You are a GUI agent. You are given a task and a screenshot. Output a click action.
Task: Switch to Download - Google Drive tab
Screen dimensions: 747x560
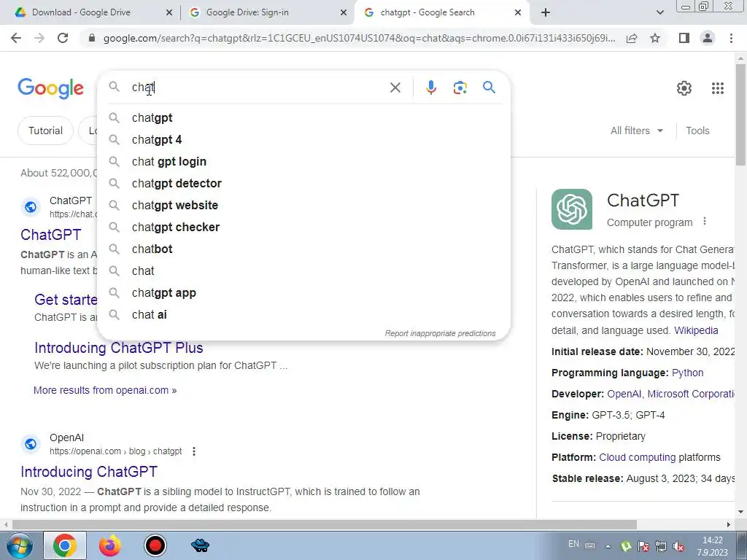[x=91, y=12]
